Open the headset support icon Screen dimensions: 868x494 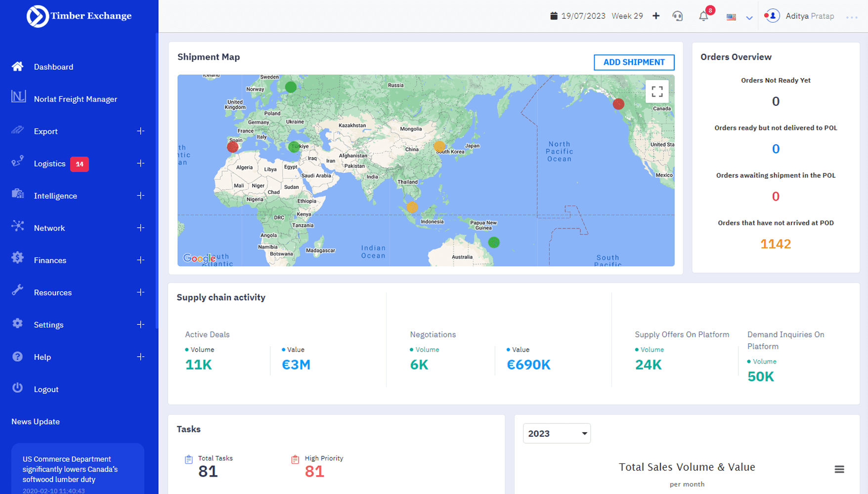[x=678, y=16]
